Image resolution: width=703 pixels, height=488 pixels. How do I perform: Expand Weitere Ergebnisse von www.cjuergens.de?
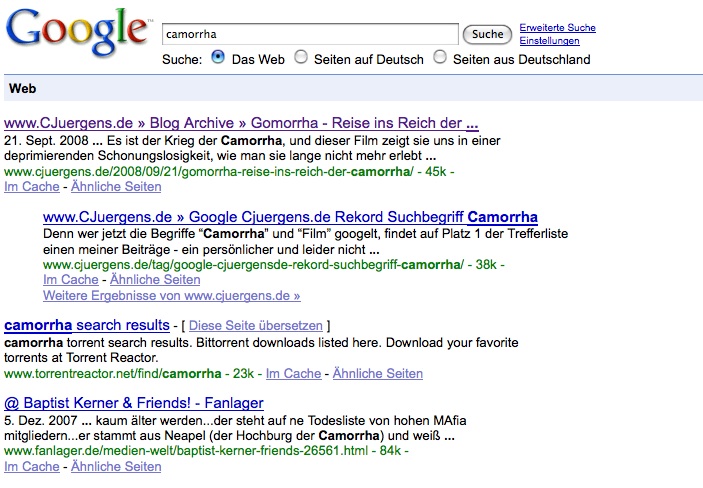[x=172, y=296]
